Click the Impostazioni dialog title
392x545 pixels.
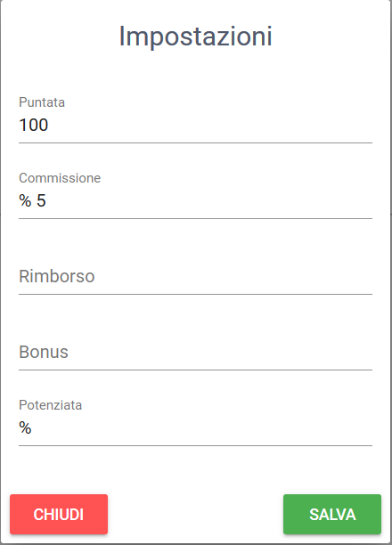(x=195, y=37)
